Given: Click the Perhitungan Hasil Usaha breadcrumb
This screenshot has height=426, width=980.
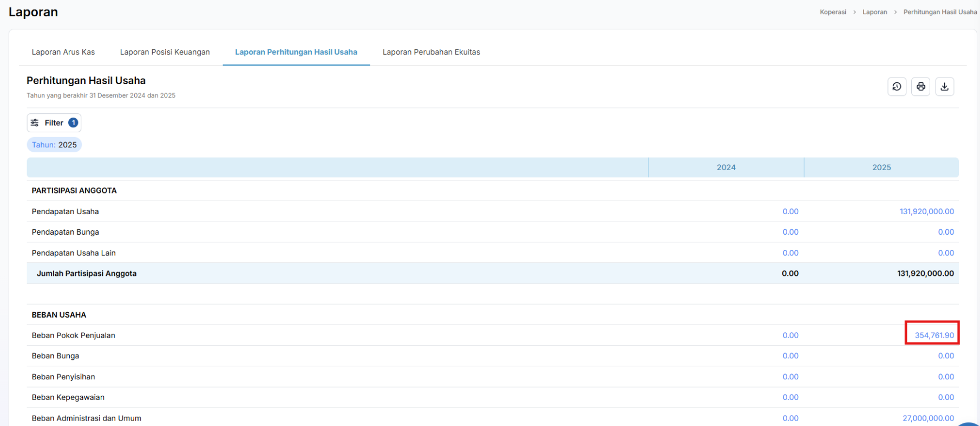Looking at the screenshot, I should tap(940, 12).
